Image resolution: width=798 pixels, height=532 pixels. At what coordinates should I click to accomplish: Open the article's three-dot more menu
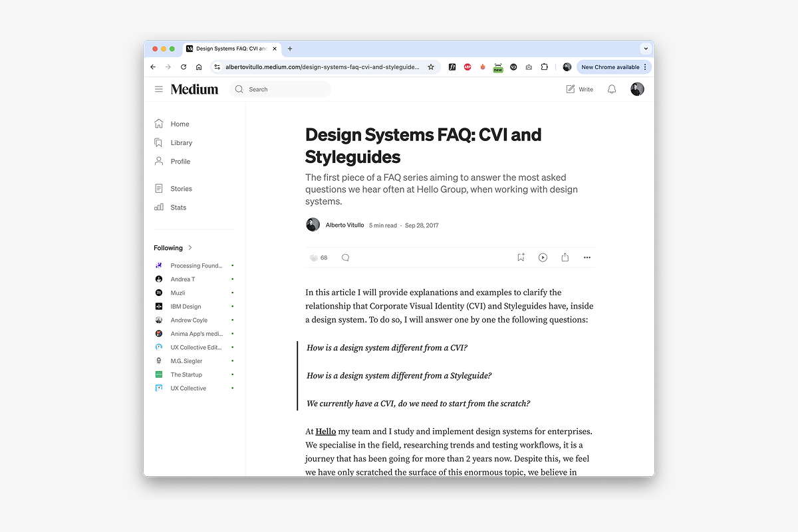point(587,257)
